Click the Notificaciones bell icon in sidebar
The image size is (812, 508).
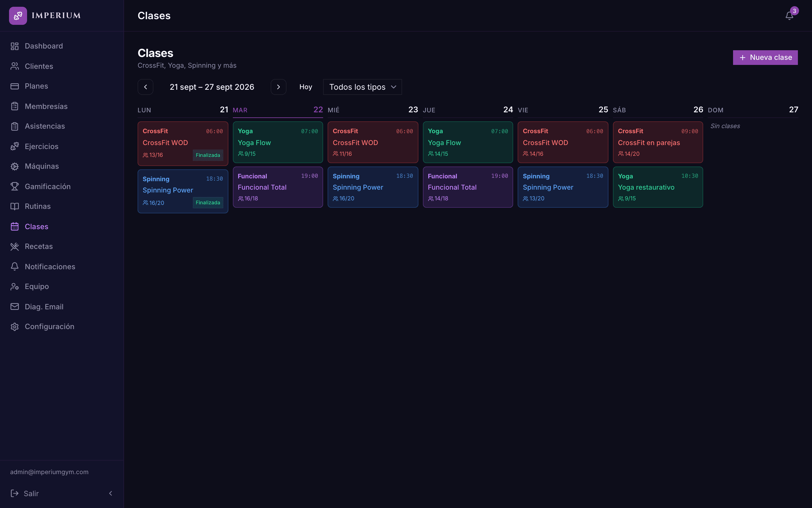click(14, 266)
